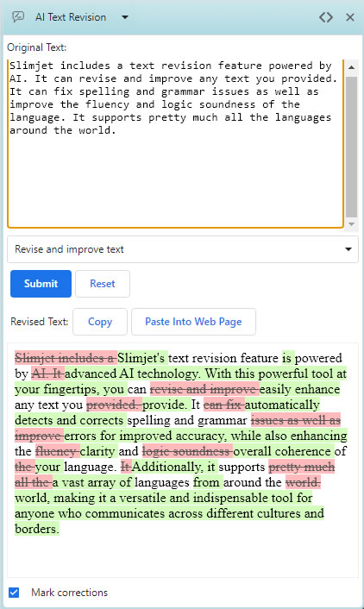Click the revised text output area
This screenshot has width=364, height=609.
click(x=183, y=461)
